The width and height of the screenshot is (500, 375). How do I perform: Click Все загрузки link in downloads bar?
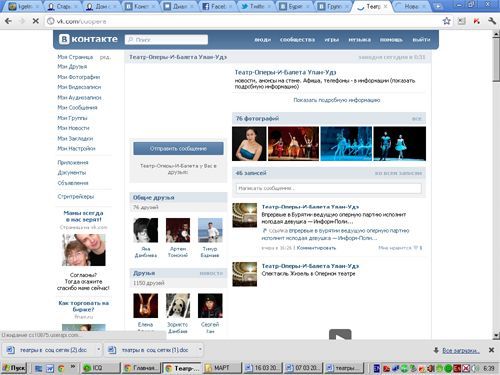tap(461, 350)
